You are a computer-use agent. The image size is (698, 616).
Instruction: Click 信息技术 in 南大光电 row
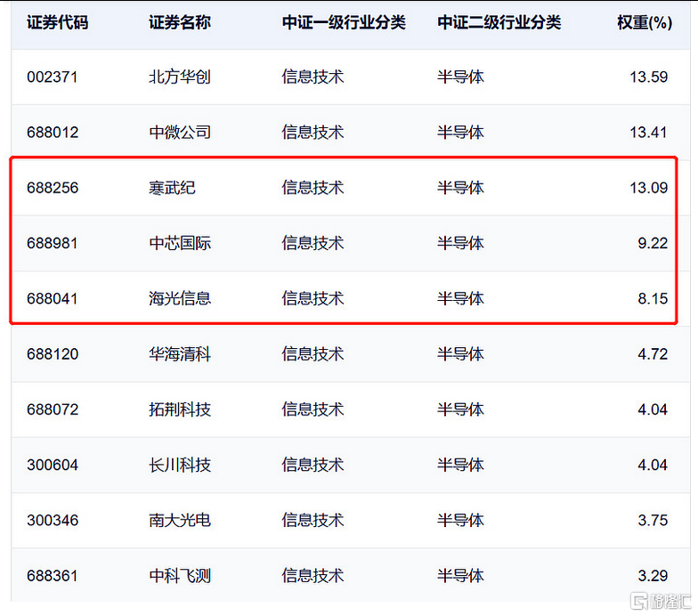coord(313,520)
